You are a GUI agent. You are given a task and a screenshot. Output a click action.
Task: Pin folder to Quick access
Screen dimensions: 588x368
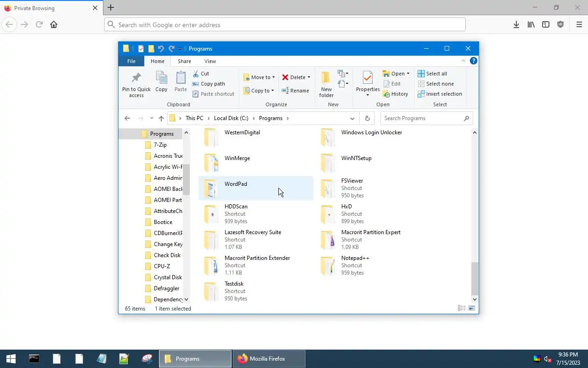point(136,85)
